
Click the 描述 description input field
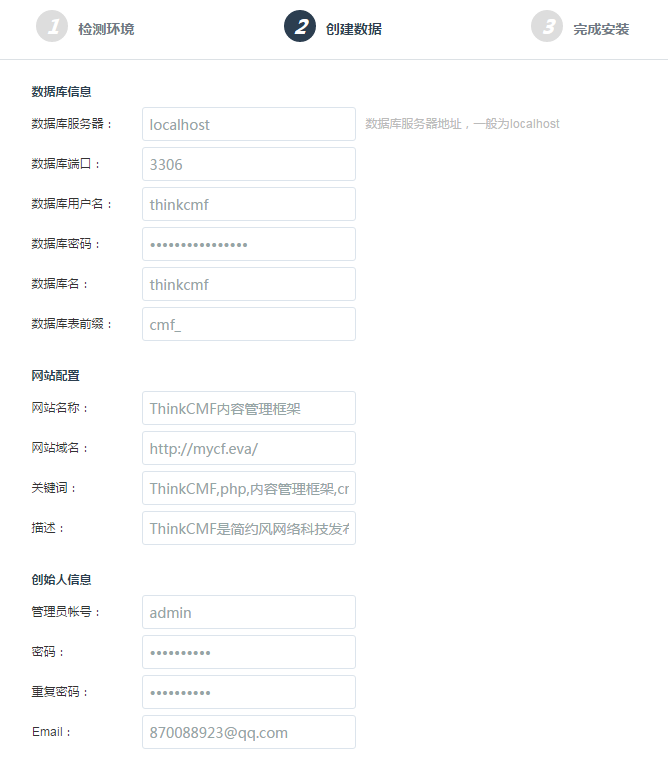249,528
